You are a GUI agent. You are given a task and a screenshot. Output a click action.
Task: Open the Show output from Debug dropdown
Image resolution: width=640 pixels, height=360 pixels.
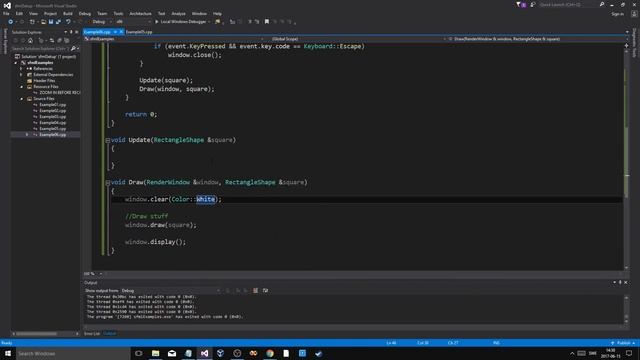[x=171, y=291]
